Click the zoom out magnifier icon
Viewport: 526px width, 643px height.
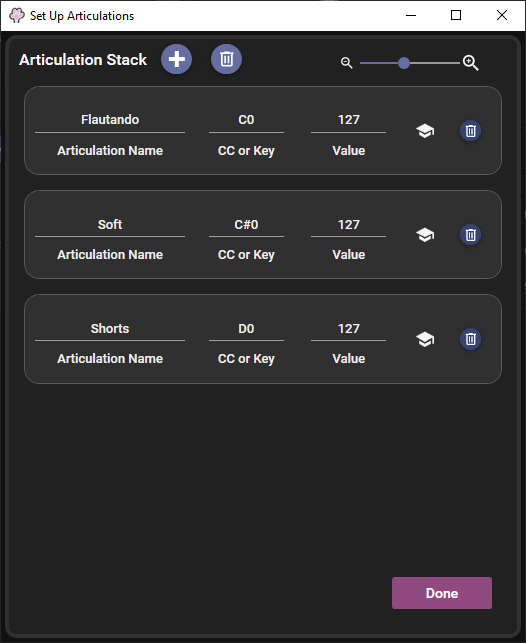[346, 63]
